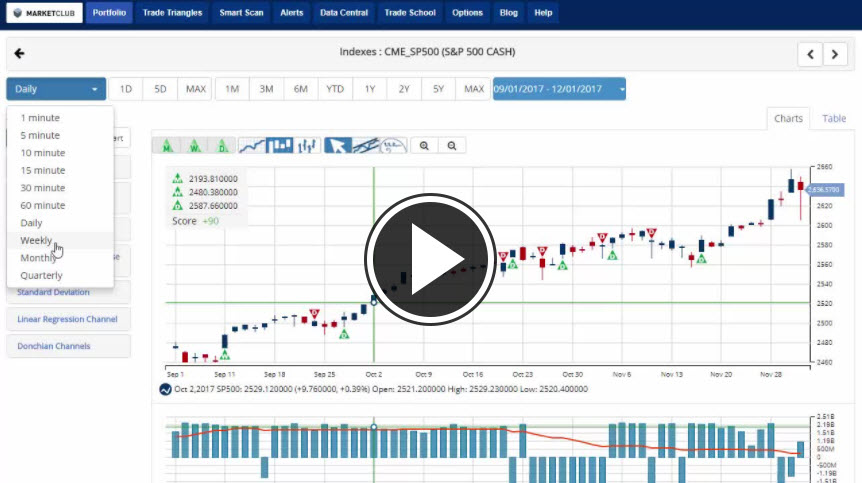862x483 pixels.
Task: Click the MarketClub logo
Action: click(45, 13)
